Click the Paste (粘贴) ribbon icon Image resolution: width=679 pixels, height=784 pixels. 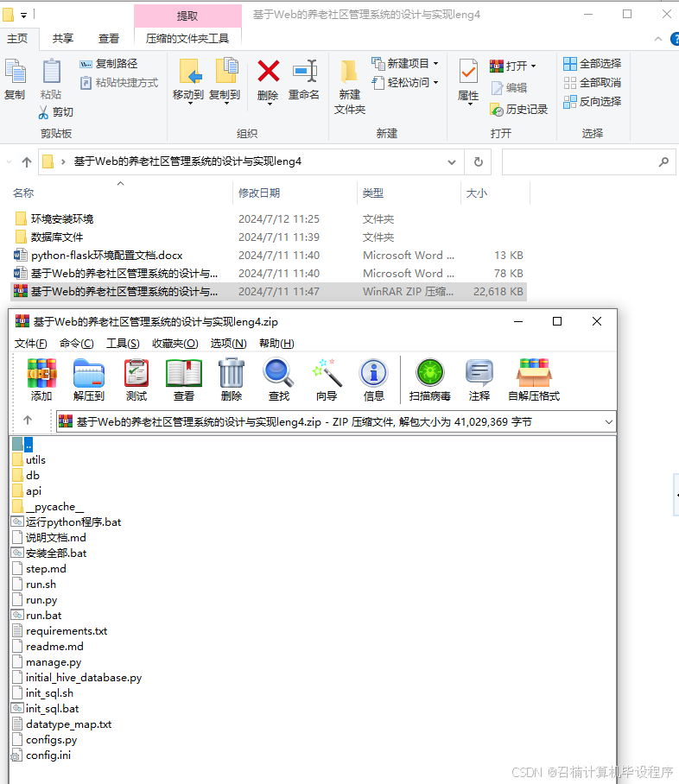[51, 79]
